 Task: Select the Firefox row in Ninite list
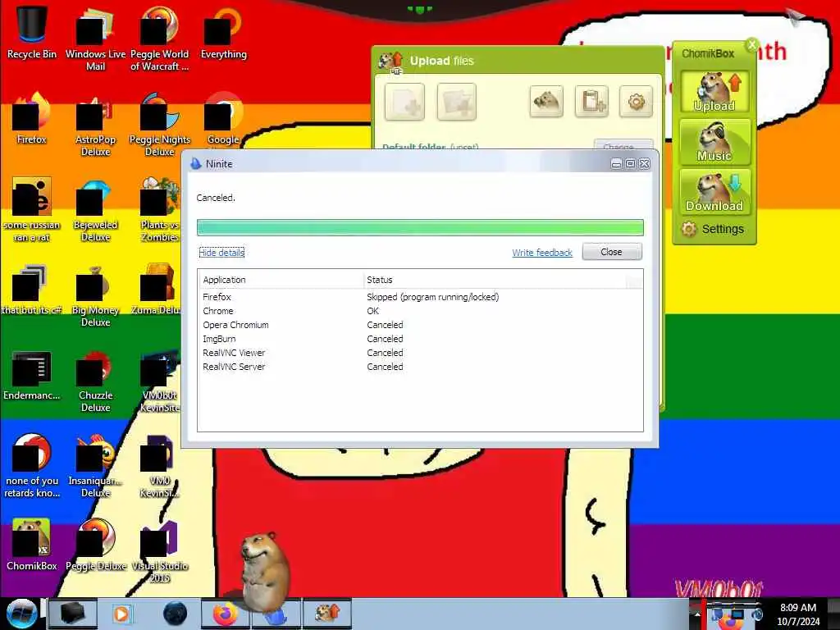420,297
